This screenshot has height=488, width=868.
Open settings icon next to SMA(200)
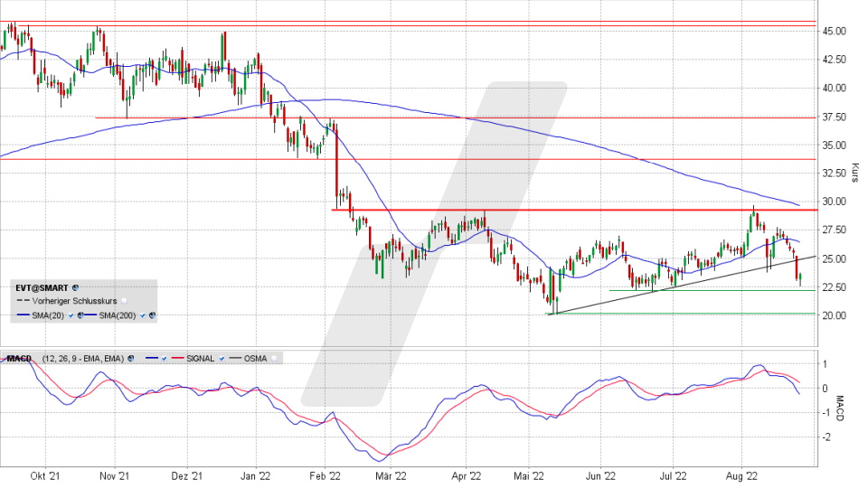(x=152, y=315)
